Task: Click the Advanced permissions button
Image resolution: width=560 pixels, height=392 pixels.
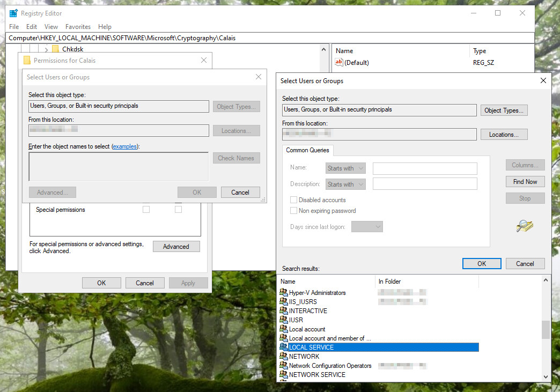Action: [176, 246]
